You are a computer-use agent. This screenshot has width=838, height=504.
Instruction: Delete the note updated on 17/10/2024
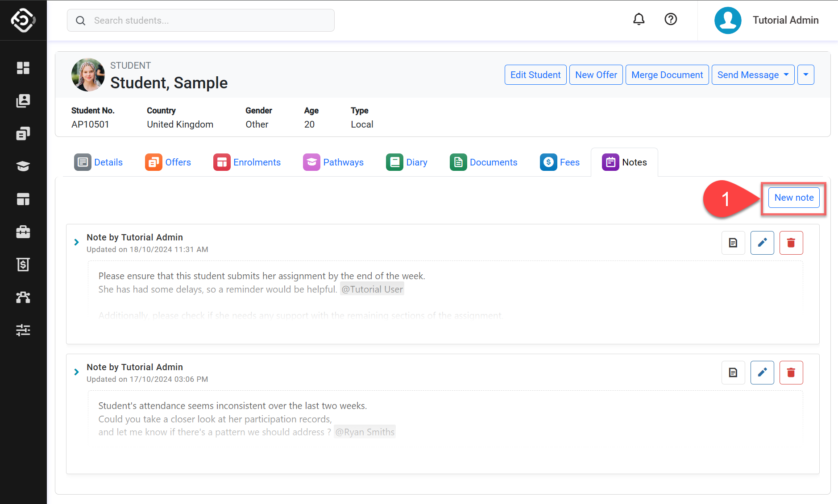click(x=791, y=372)
